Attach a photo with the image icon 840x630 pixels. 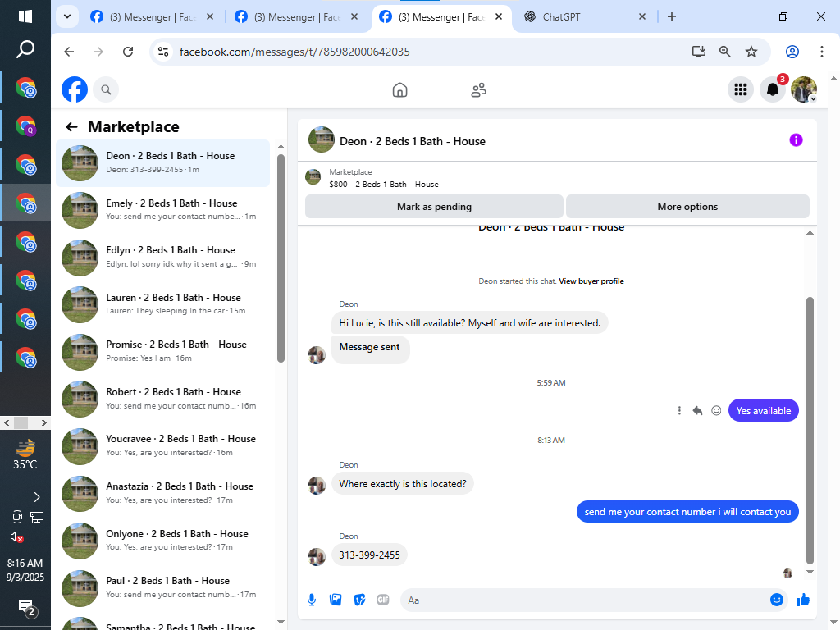tap(336, 600)
